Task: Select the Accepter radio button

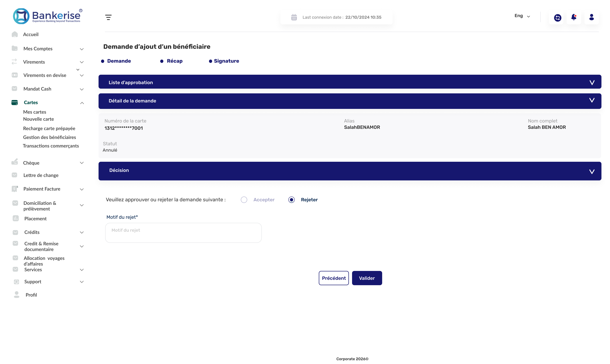Action: coord(244,200)
